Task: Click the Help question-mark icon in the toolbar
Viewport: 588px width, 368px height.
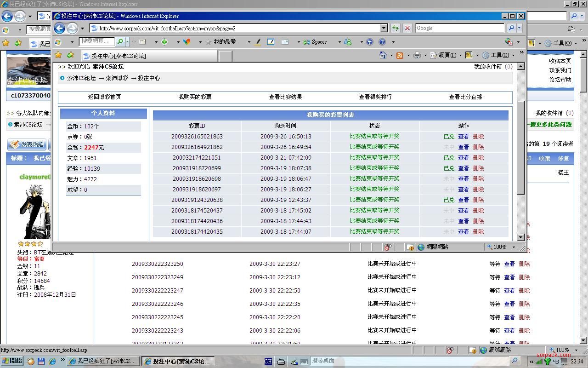Action: [382, 42]
